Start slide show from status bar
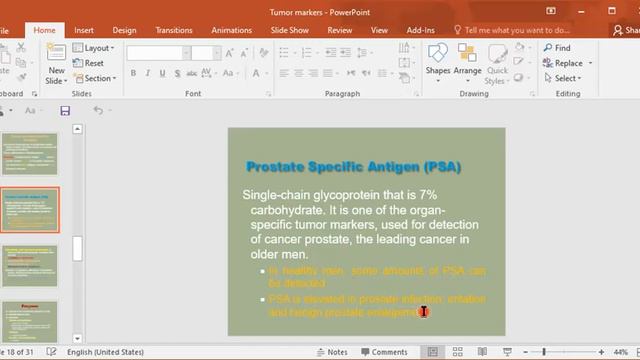640x360 pixels. pos(507,352)
